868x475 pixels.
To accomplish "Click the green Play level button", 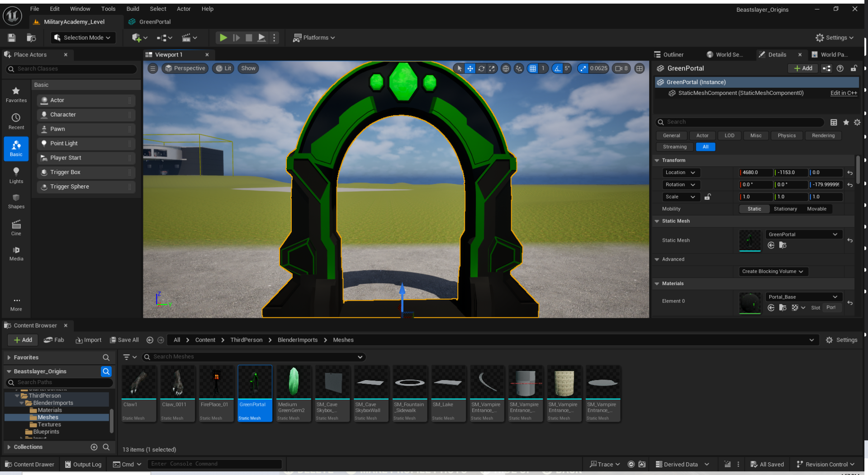I will [x=223, y=38].
